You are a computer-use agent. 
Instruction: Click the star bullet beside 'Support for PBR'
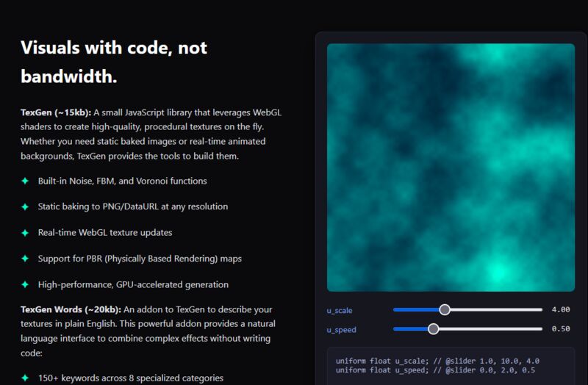coord(25,259)
